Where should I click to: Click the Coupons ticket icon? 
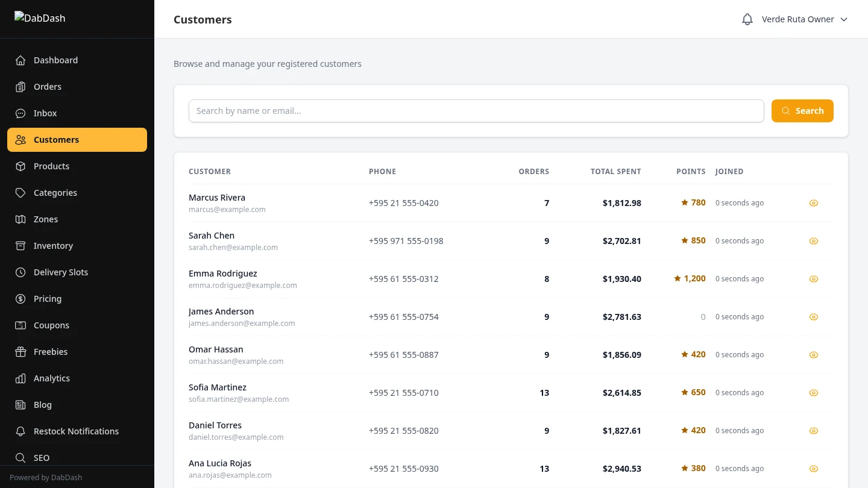[x=20, y=325]
